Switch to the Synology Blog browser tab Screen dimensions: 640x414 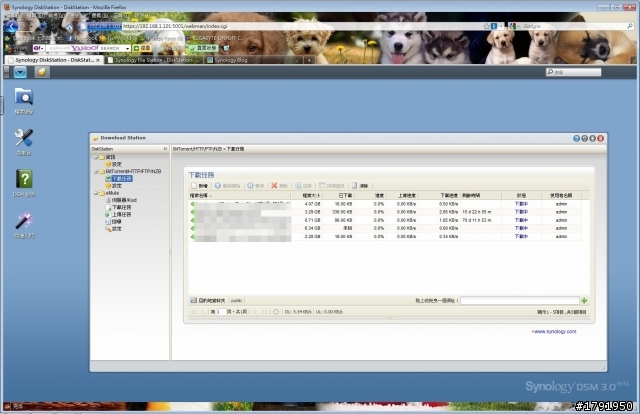253,60
